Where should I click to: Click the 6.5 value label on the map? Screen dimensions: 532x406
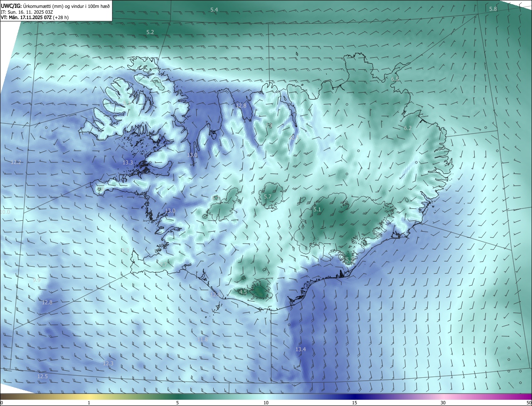click(x=395, y=79)
